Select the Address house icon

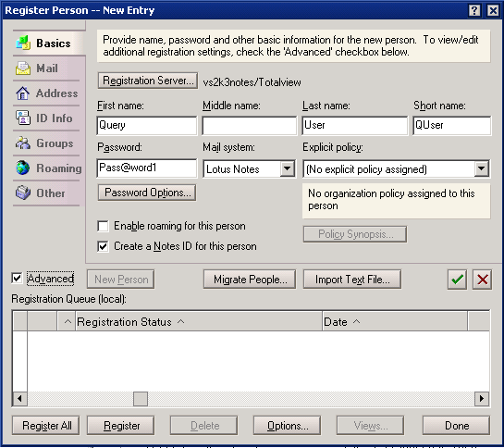pyautogui.click(x=23, y=93)
